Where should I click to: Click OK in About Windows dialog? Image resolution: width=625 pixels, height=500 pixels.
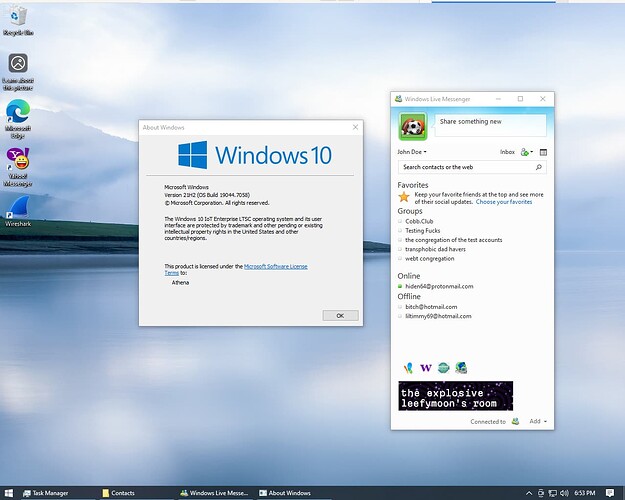coord(340,315)
